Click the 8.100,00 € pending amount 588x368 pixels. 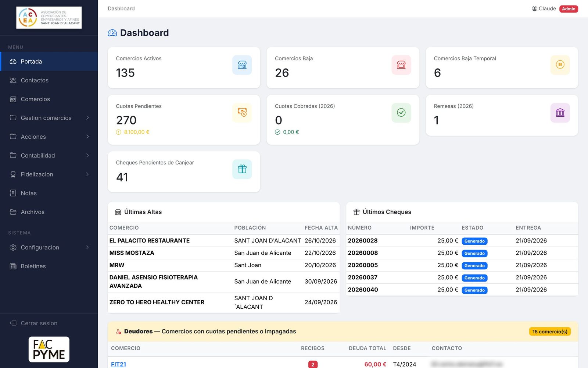click(137, 132)
